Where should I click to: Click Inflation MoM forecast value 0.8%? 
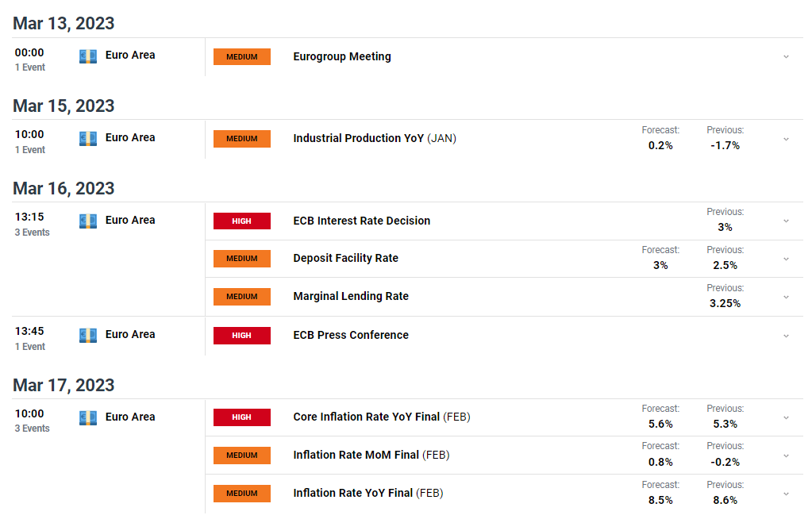pyautogui.click(x=660, y=462)
